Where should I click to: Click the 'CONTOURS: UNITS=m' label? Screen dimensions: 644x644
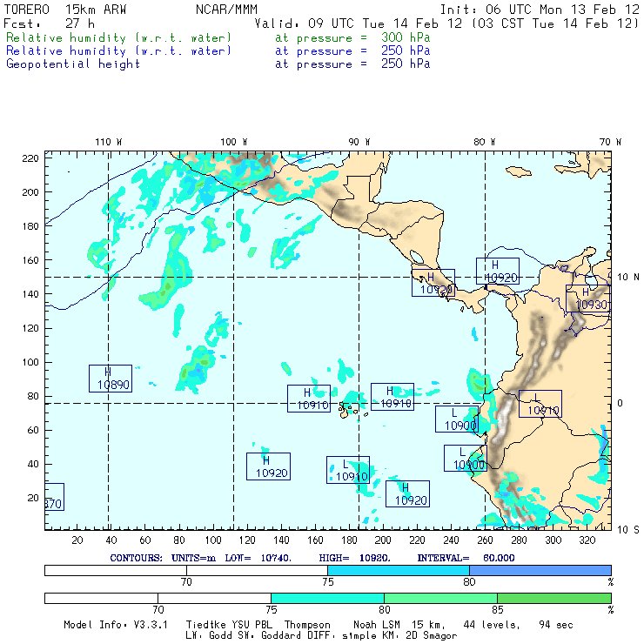[x=163, y=558]
